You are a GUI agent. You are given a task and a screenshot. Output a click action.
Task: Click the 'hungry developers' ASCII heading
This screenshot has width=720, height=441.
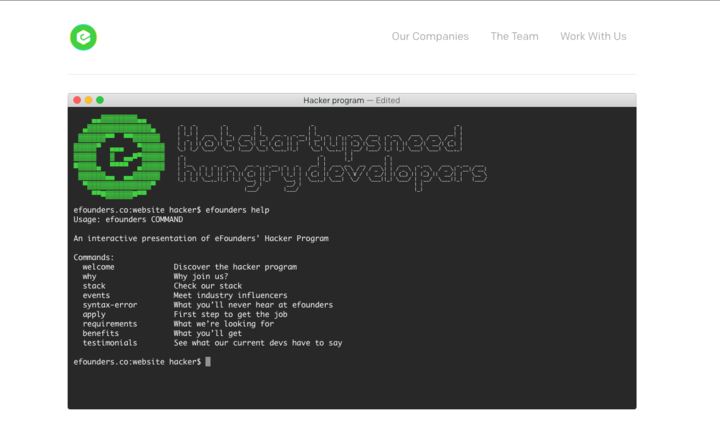click(x=332, y=173)
